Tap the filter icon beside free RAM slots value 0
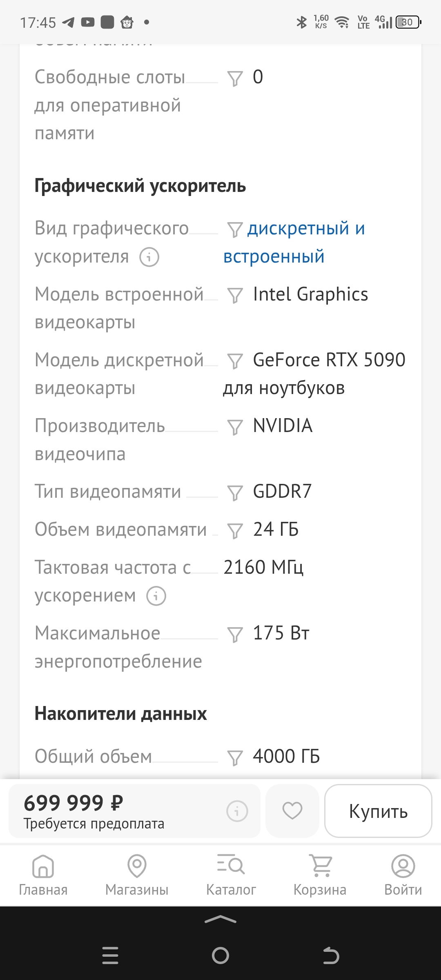 (x=235, y=79)
